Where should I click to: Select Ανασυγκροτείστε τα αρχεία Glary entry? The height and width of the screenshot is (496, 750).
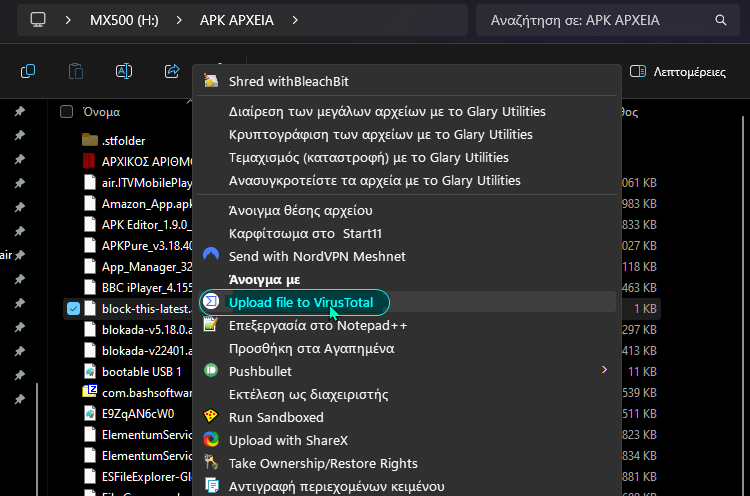[407, 180]
